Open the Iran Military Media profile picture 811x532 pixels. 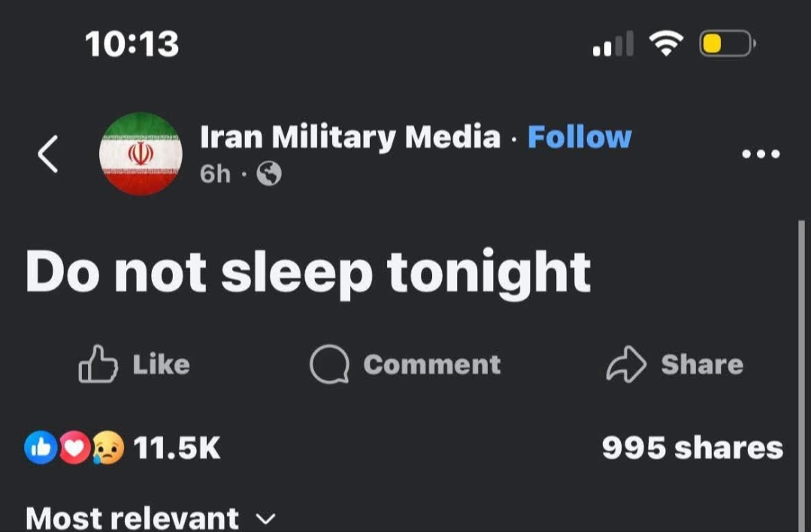pos(140,154)
